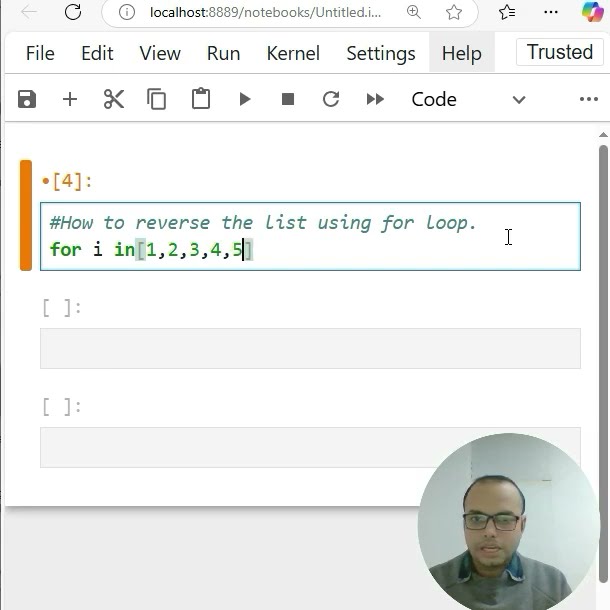
Task: Open the Settings menu
Action: click(381, 53)
